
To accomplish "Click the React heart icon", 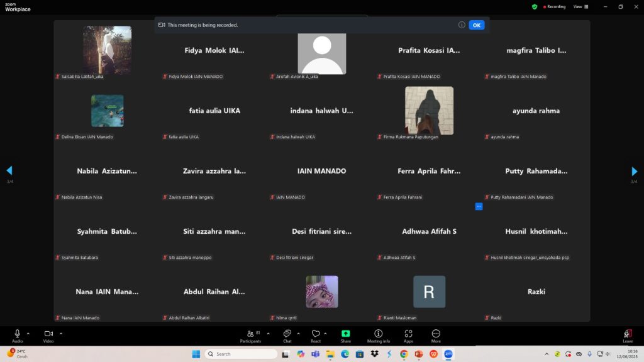I will tap(316, 334).
